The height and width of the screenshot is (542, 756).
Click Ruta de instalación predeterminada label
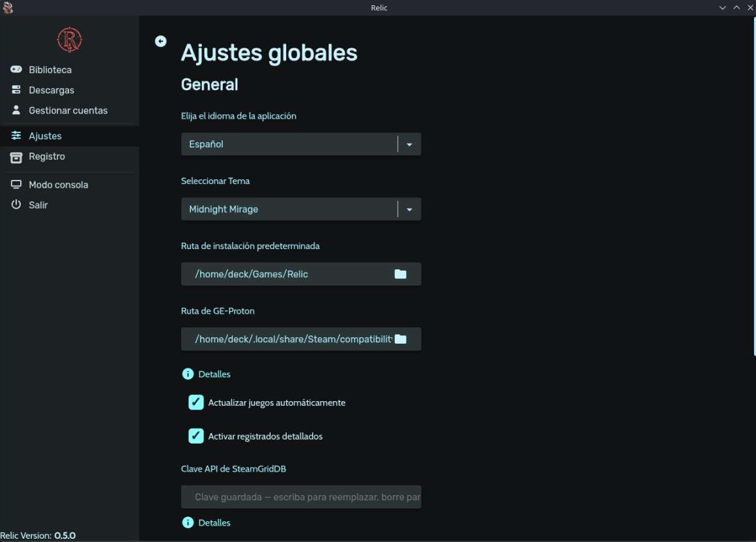click(250, 246)
